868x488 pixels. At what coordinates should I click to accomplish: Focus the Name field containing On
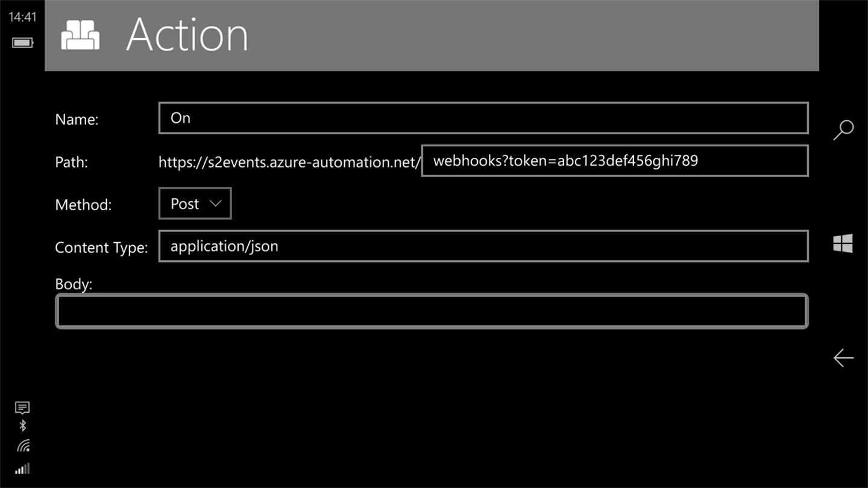(x=483, y=118)
